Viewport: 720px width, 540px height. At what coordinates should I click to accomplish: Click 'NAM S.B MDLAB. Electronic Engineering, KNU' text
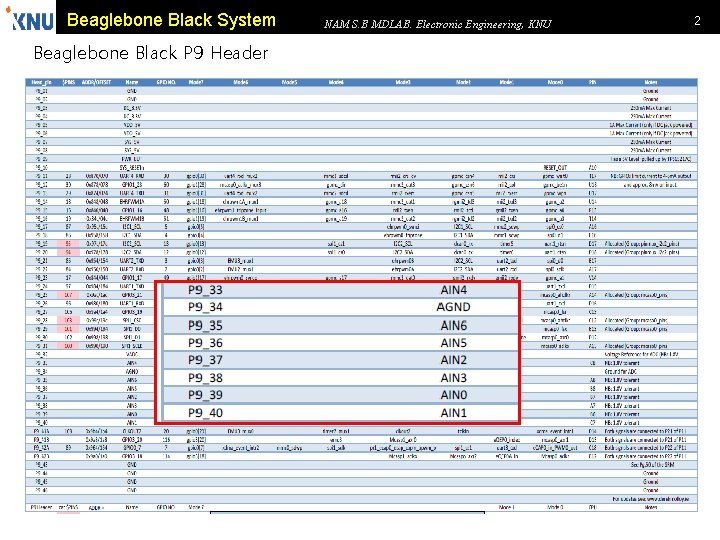[437, 24]
